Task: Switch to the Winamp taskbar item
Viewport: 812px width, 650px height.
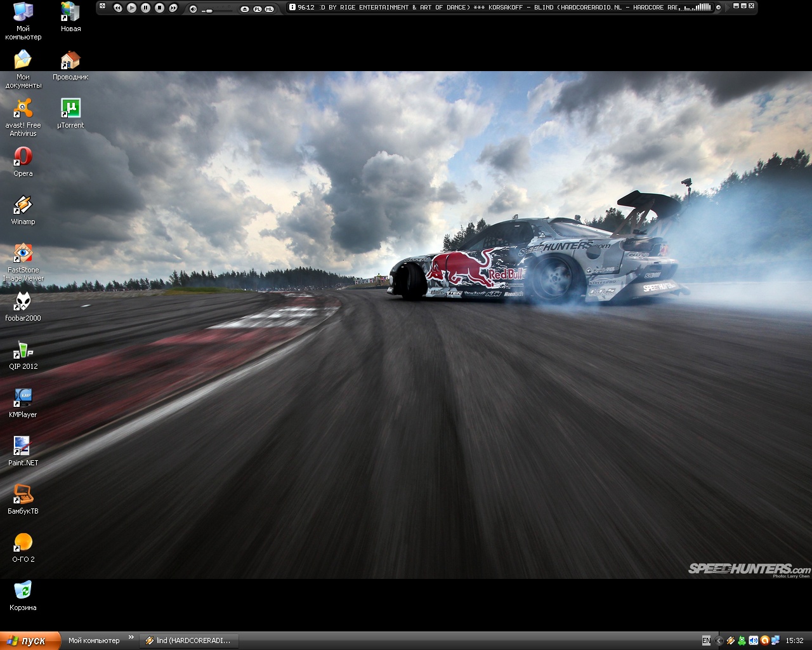Action: coord(188,640)
